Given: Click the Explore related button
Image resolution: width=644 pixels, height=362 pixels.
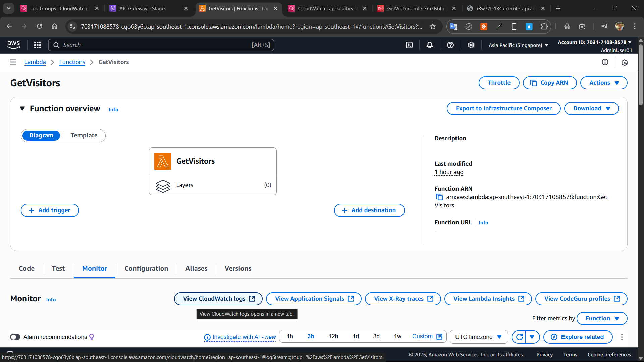Looking at the screenshot, I should 578,337.
